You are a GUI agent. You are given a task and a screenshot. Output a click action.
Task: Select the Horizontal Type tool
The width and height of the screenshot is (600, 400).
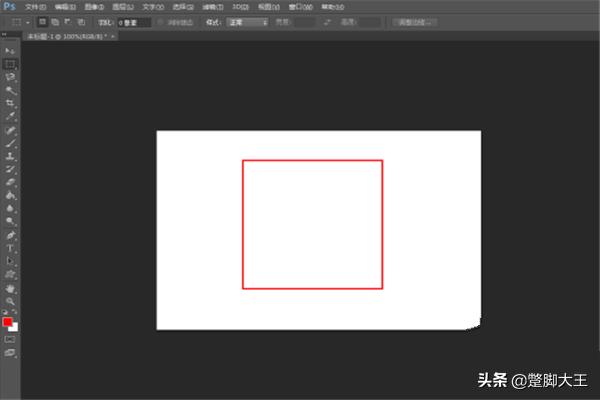[10, 248]
